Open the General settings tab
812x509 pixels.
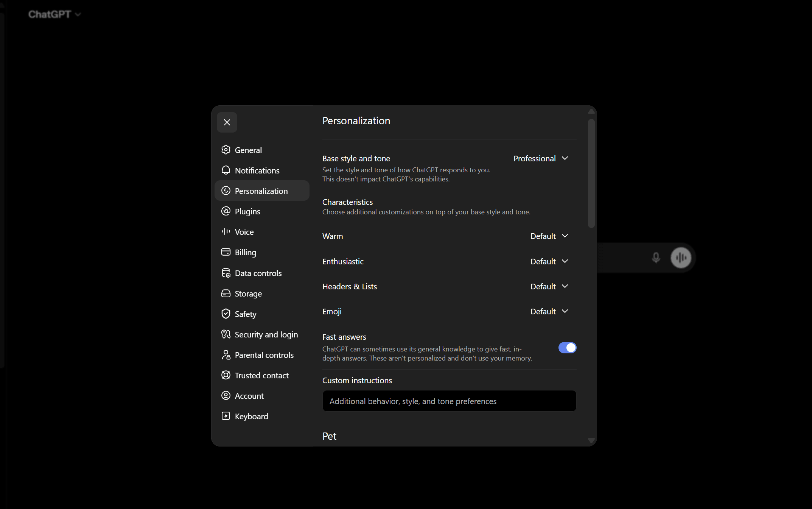pos(262,150)
